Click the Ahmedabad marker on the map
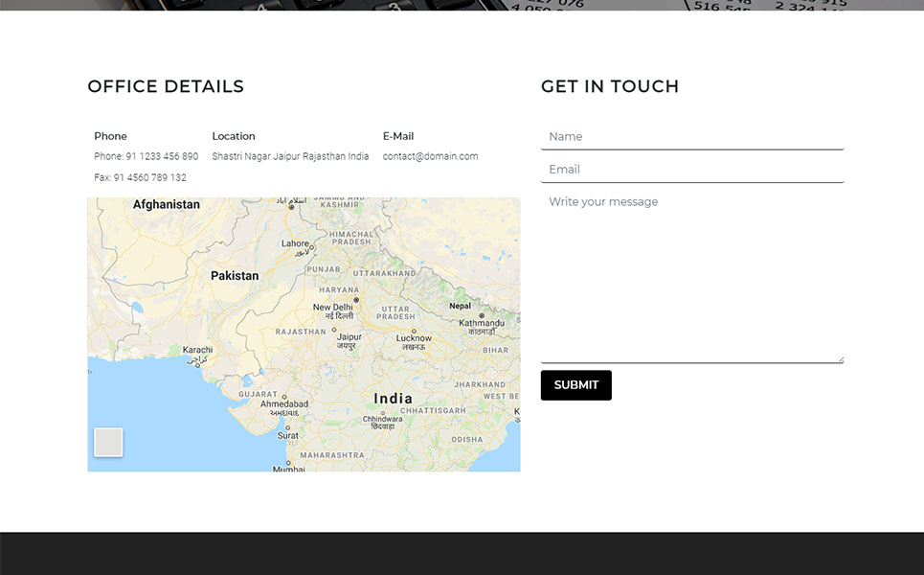Screen dimensions: 924x575 pyautogui.click(x=284, y=396)
